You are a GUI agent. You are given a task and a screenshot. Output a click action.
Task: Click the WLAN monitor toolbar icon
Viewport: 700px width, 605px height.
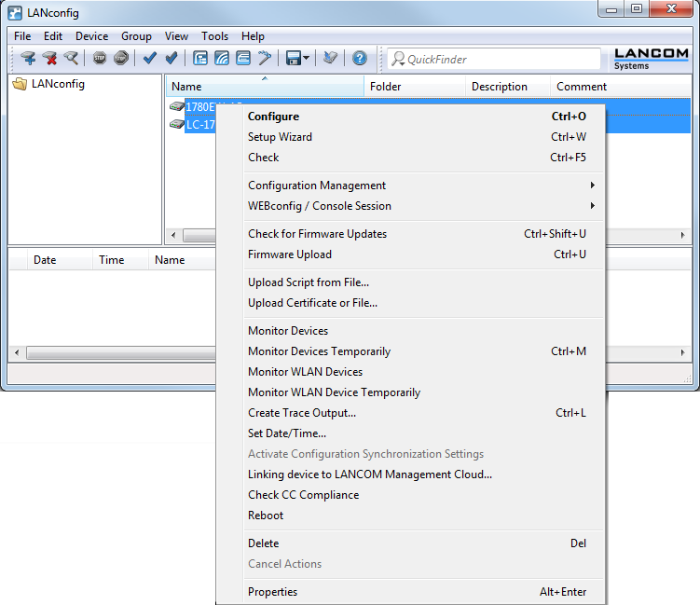pos(222,59)
